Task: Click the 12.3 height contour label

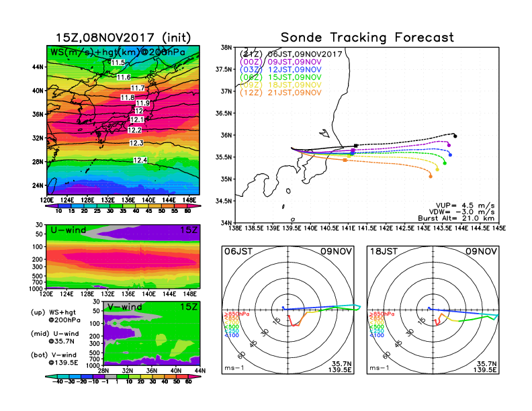Action: [x=136, y=143]
